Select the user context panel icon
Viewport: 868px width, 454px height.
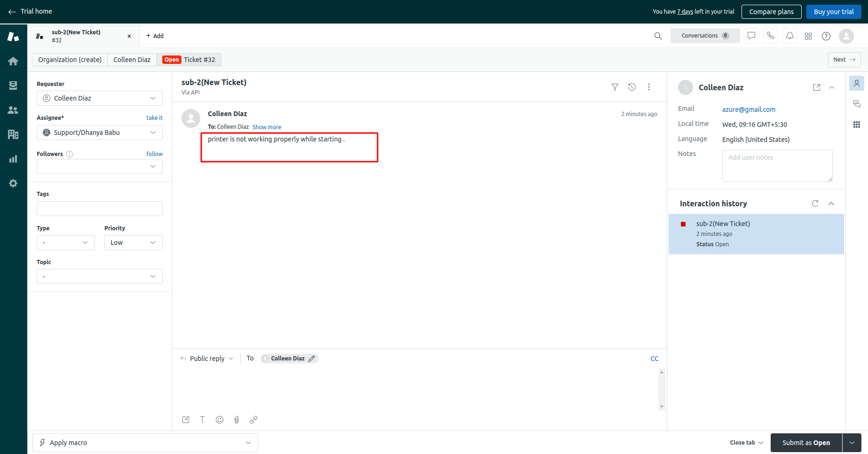(x=857, y=83)
